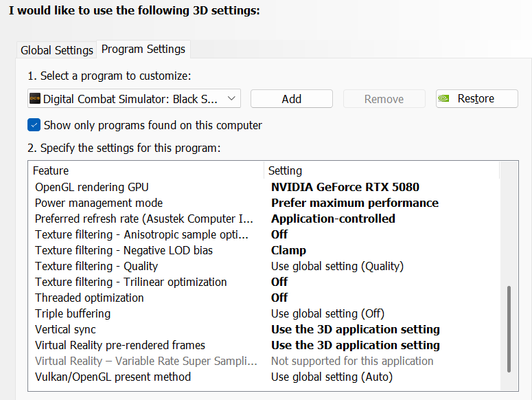This screenshot has width=532, height=400.
Task: Select the Program Settings tab
Action: pos(143,49)
